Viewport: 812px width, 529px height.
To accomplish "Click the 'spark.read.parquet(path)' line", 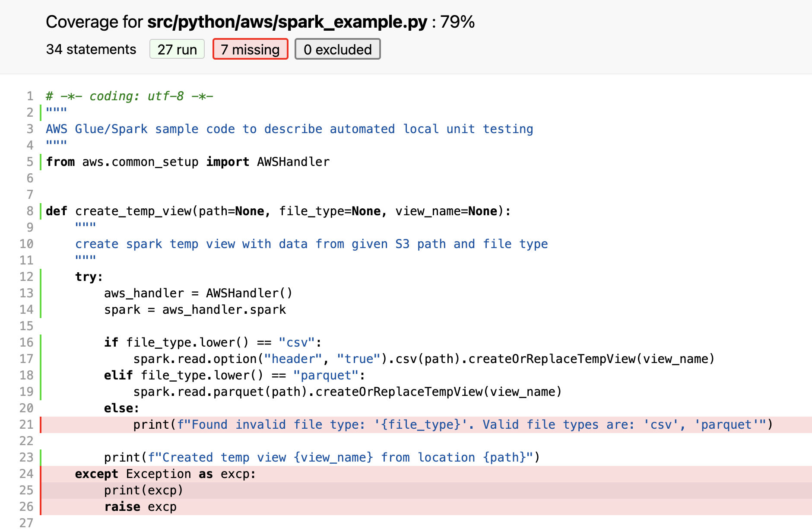I will [x=348, y=392].
